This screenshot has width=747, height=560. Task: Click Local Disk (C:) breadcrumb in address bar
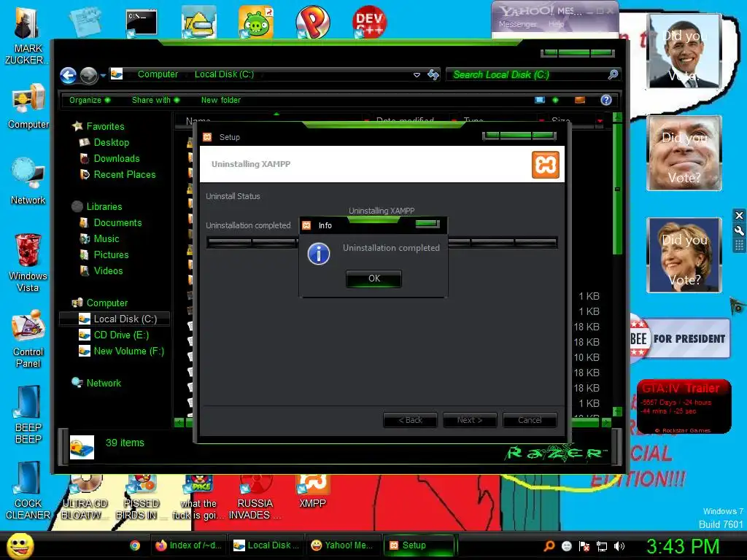coord(224,74)
